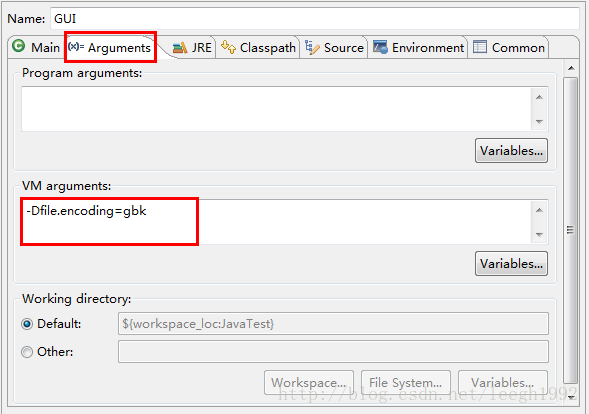The width and height of the screenshot is (589, 414).
Task: Click the Classpath tab icon
Action: click(228, 47)
